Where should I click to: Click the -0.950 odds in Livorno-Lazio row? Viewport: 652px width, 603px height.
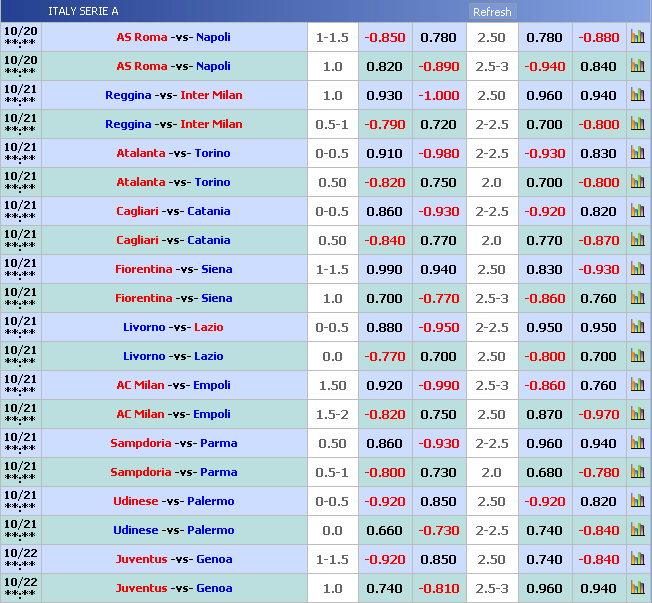tap(438, 328)
